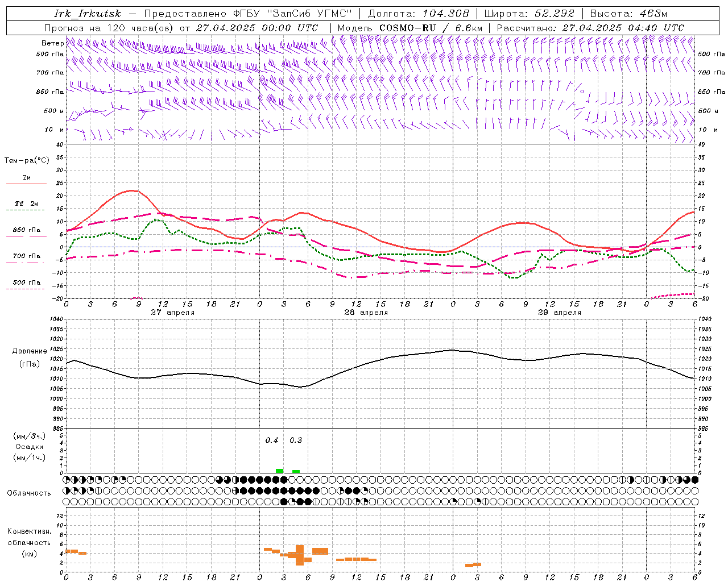This screenshot has width=728, height=582.
Task: Select the start time 27.04.2025 00:00 UTC
Action: (257, 28)
